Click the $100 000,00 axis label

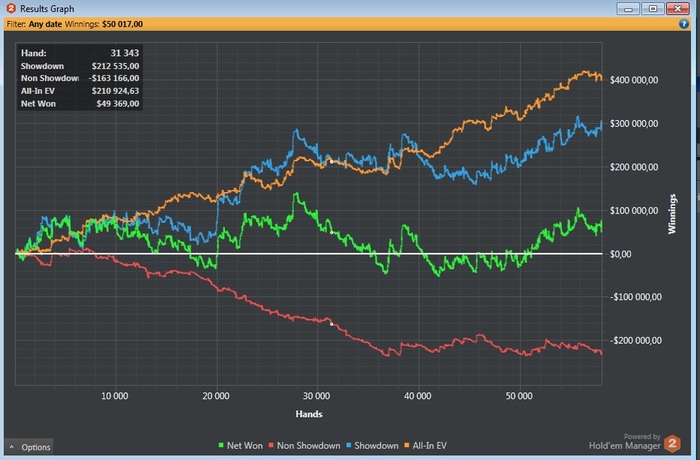(x=634, y=211)
